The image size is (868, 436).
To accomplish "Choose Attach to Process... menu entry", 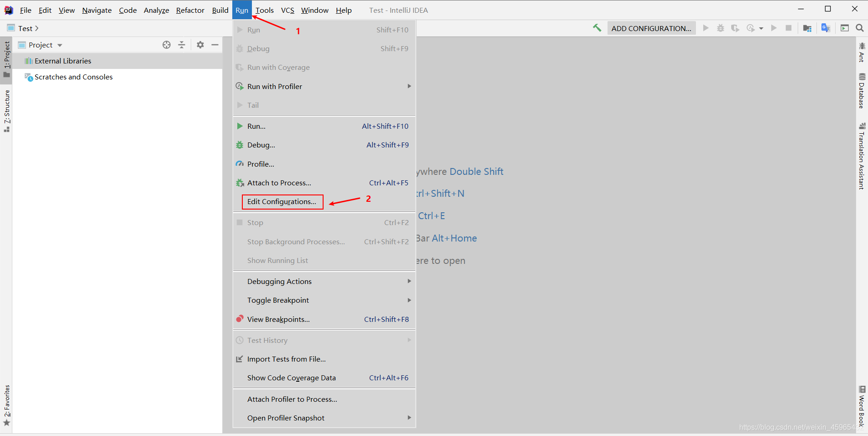I will click(x=324, y=183).
